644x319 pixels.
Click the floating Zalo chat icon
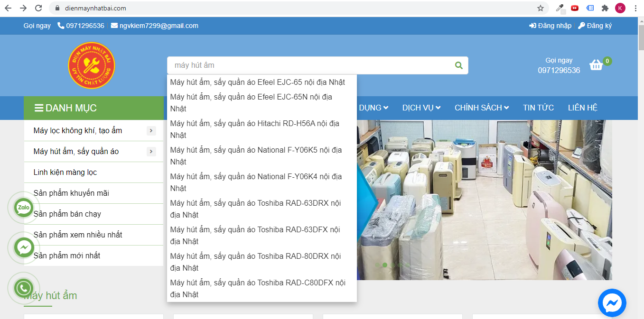click(24, 208)
